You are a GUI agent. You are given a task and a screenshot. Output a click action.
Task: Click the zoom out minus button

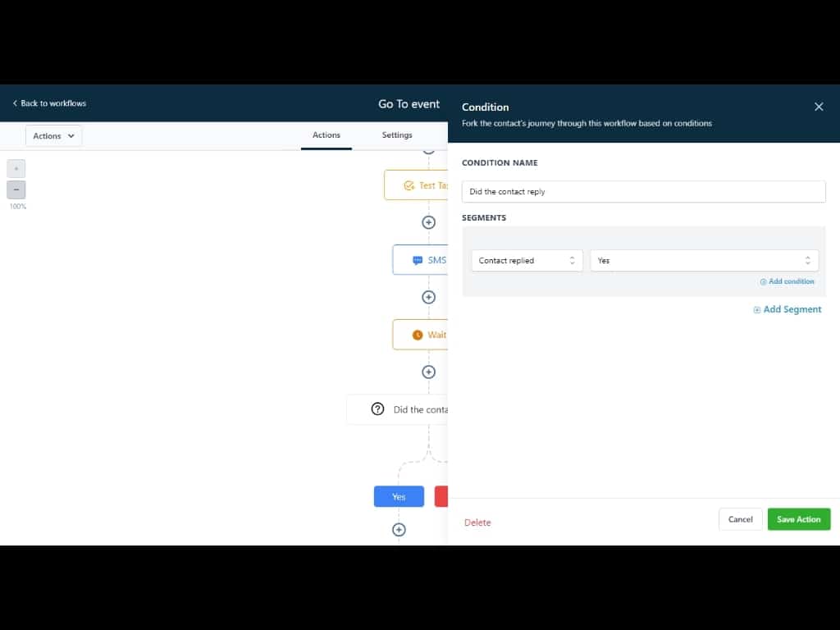click(16, 189)
